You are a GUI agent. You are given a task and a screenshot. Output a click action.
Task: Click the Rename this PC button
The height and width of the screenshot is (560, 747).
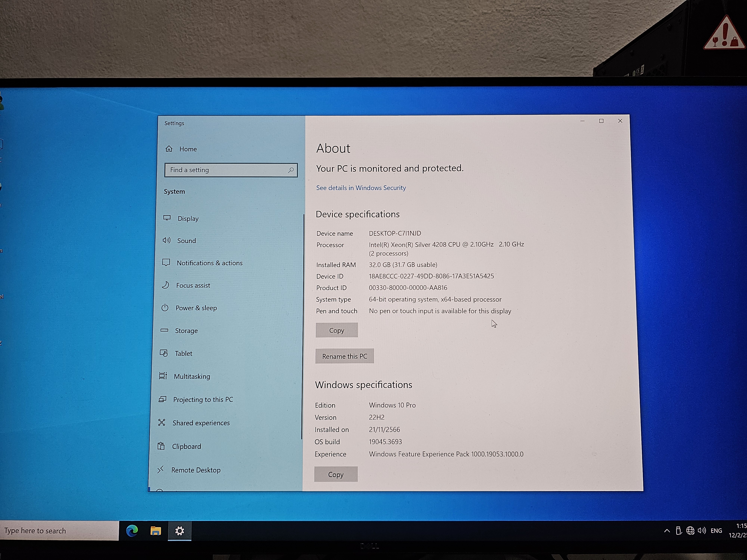tap(344, 356)
